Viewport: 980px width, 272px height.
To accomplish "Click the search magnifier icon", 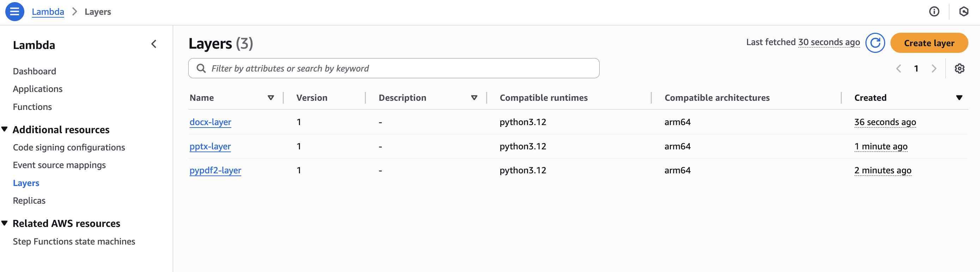I will click(x=201, y=68).
